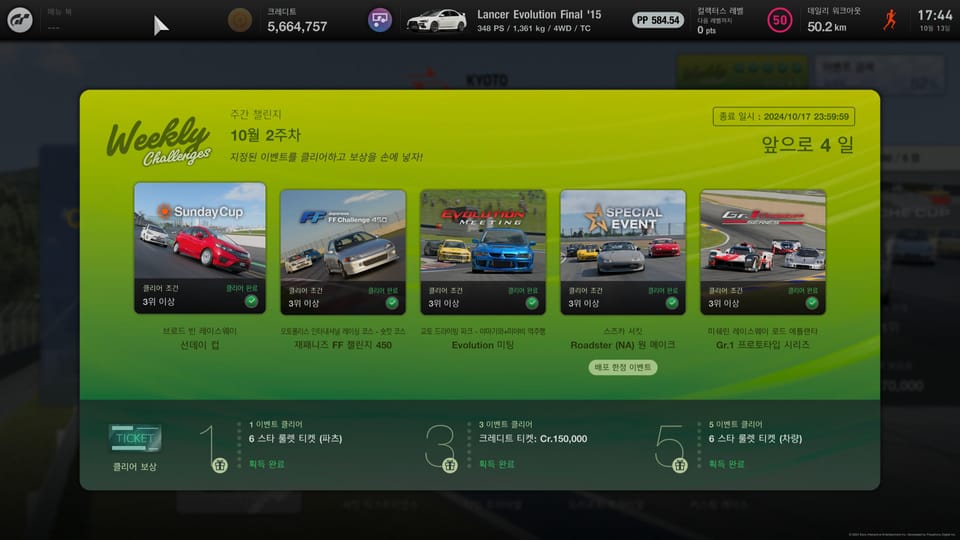This screenshot has height=540, width=960.
Task: Click the '배포 한정 이벤트' pill button
Action: 623,367
